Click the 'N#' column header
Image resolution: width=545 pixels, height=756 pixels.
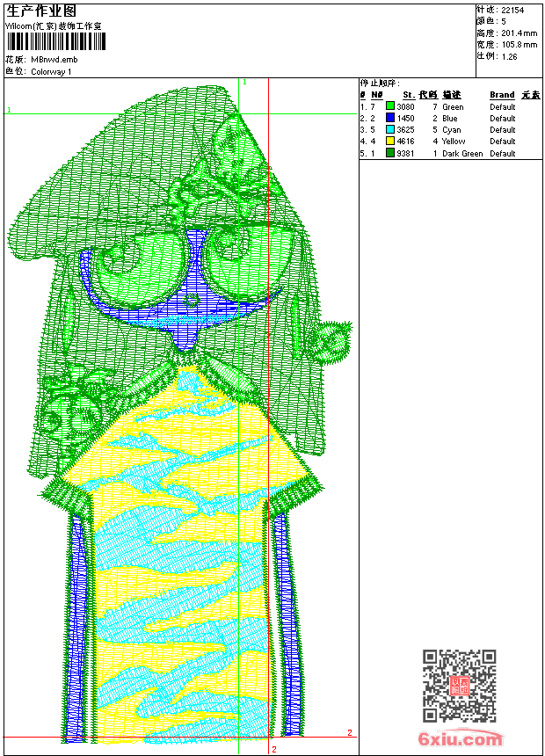click(x=377, y=95)
